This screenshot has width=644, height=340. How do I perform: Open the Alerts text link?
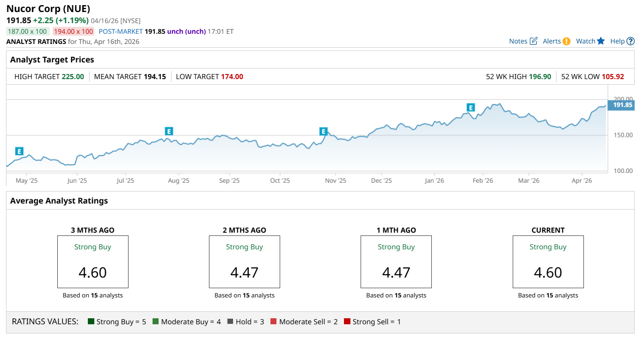tap(552, 41)
